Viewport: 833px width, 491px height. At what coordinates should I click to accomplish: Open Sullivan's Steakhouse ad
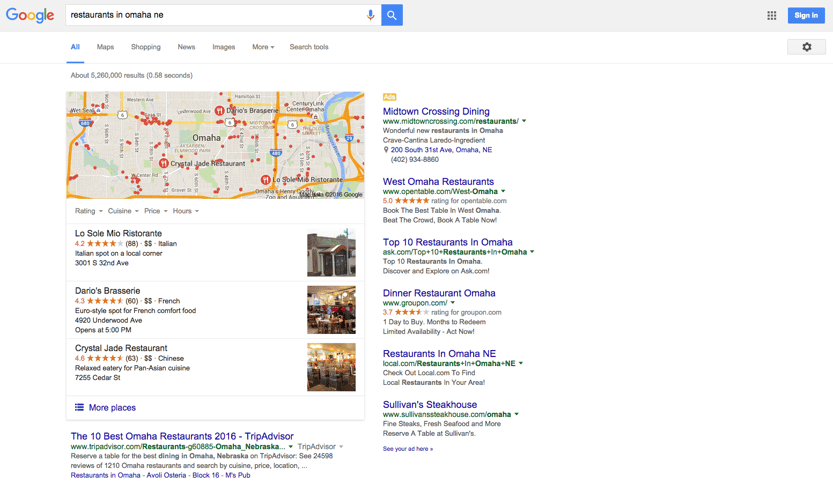click(430, 405)
